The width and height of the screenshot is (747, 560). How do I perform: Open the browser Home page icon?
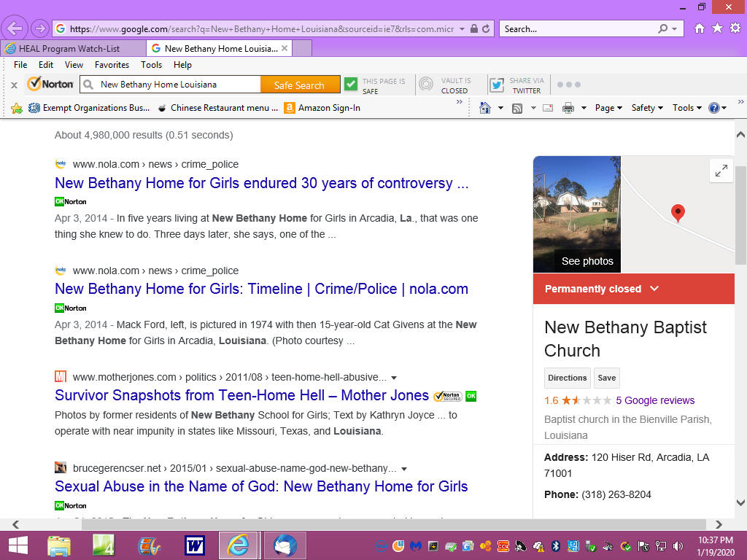pos(700,28)
